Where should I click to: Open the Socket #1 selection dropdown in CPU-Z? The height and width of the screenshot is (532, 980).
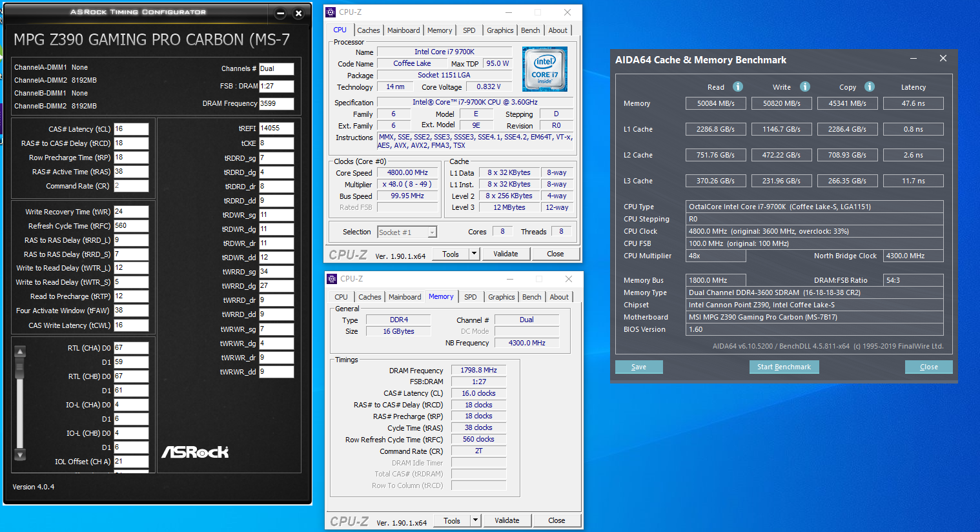(407, 232)
